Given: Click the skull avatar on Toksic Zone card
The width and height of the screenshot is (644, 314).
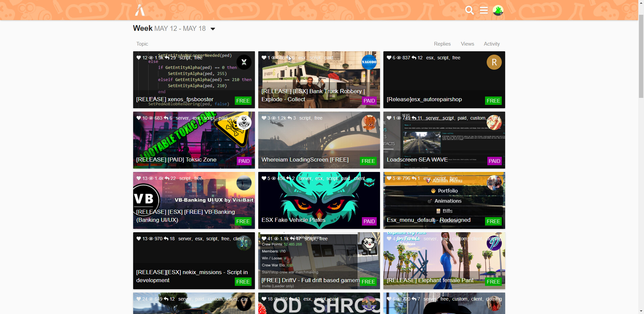Looking at the screenshot, I should click(244, 122).
